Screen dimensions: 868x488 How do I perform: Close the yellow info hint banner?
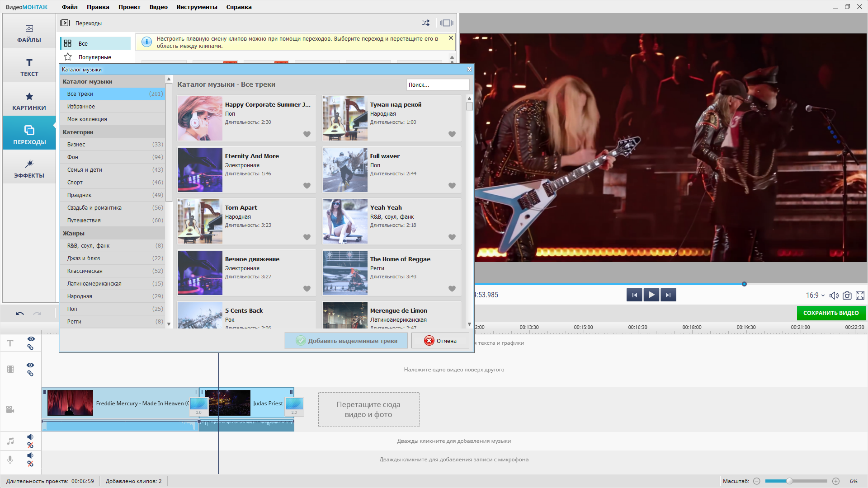point(451,38)
